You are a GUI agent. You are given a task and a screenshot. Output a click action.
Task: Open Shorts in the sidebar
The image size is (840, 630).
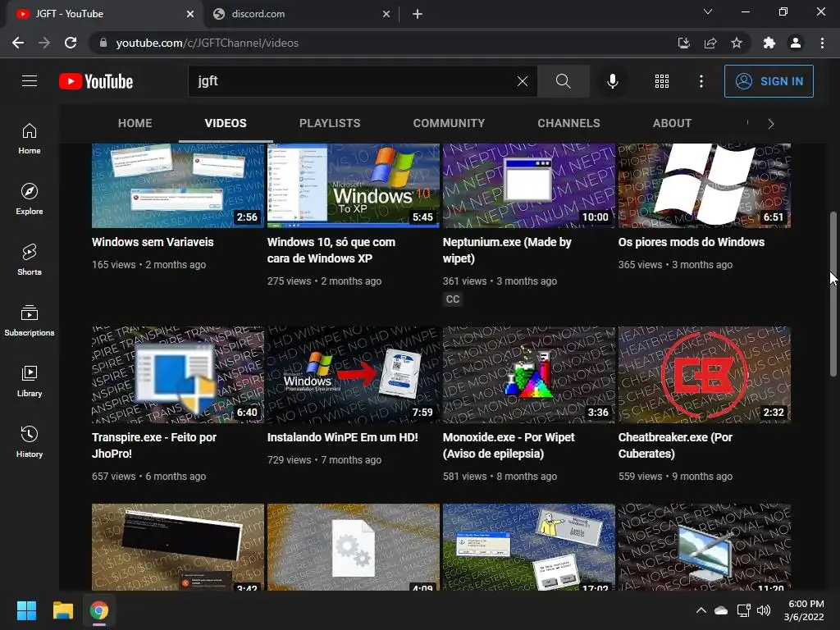[x=30, y=260]
